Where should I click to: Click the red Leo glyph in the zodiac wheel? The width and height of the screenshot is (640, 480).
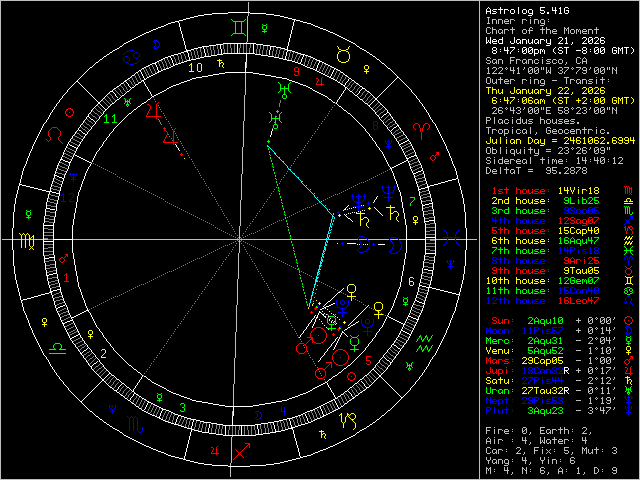[54, 132]
